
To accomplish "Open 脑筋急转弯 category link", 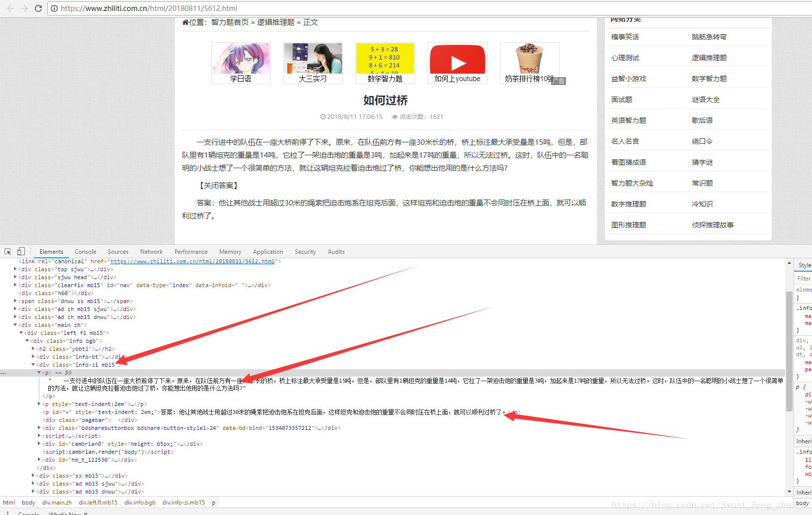I will [x=709, y=37].
